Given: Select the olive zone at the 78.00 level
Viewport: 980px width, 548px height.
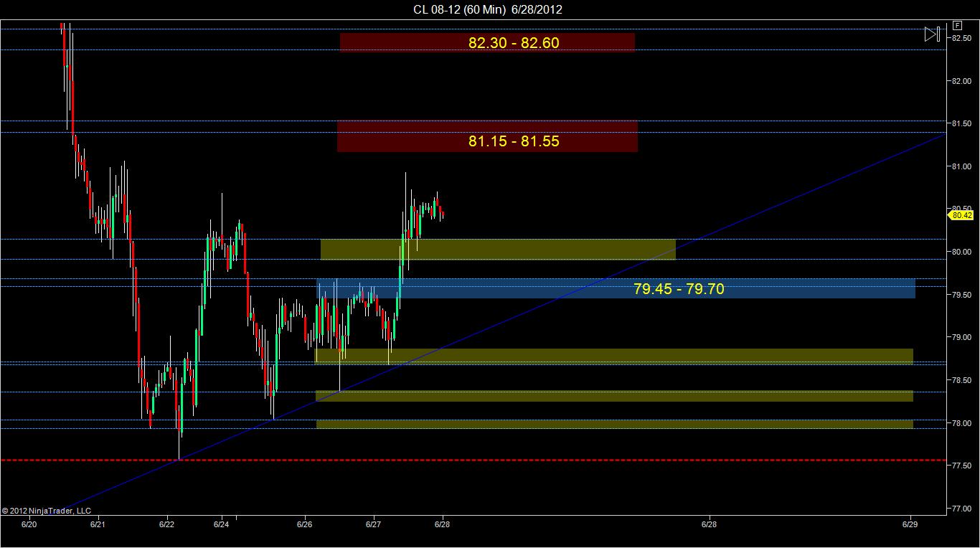Looking at the screenshot, I should (614, 424).
